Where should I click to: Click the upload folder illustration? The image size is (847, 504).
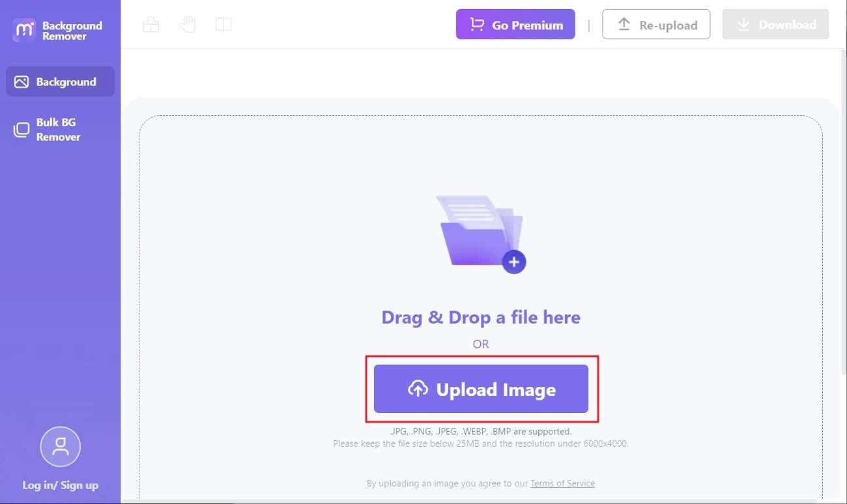pos(480,231)
